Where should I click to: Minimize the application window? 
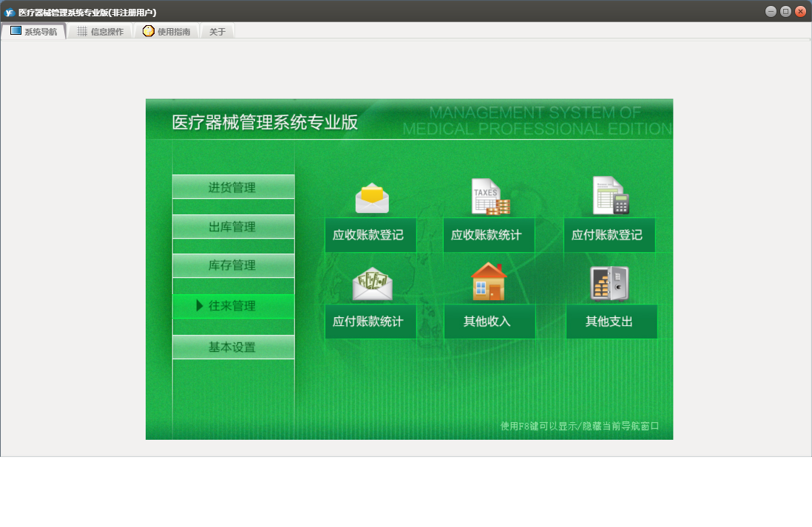pos(771,11)
